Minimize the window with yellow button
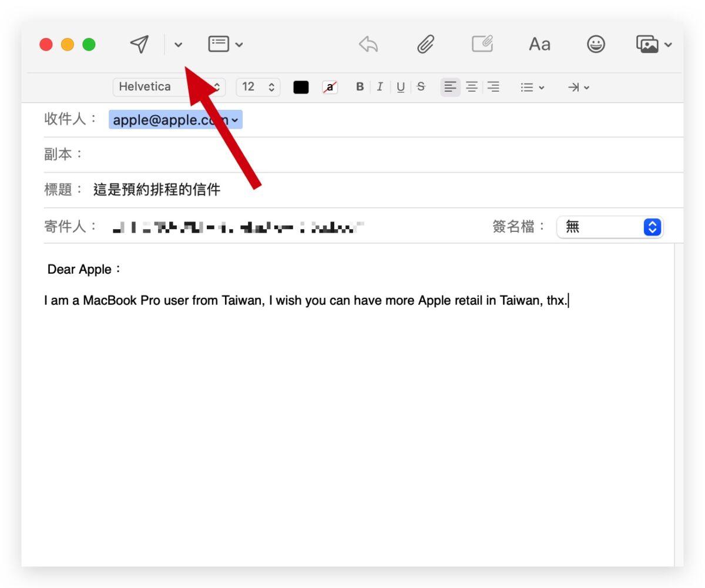The height and width of the screenshot is (588, 705). click(68, 45)
